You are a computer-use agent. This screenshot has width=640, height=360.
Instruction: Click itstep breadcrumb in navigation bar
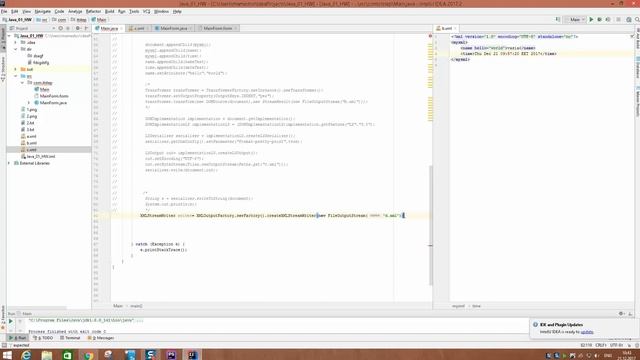79,20
